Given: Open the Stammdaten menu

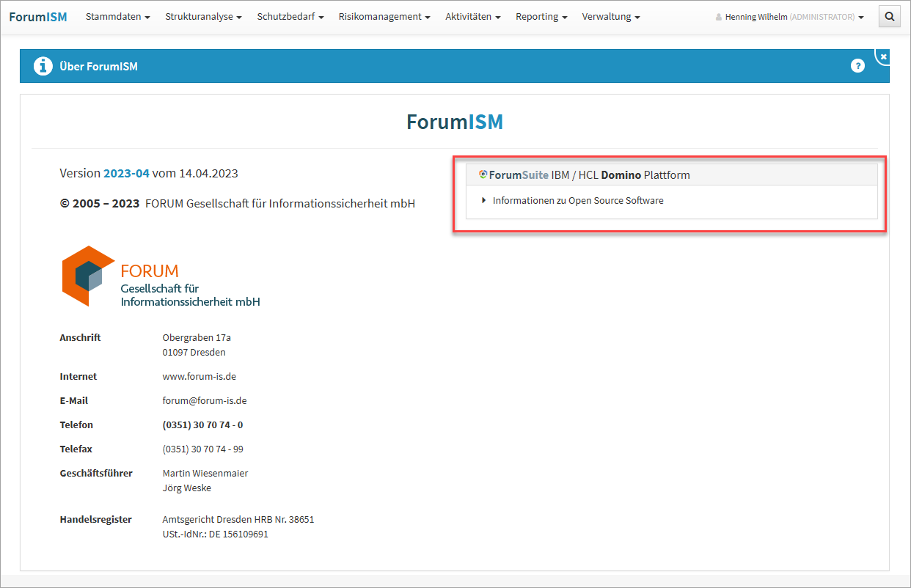Looking at the screenshot, I should coord(118,16).
